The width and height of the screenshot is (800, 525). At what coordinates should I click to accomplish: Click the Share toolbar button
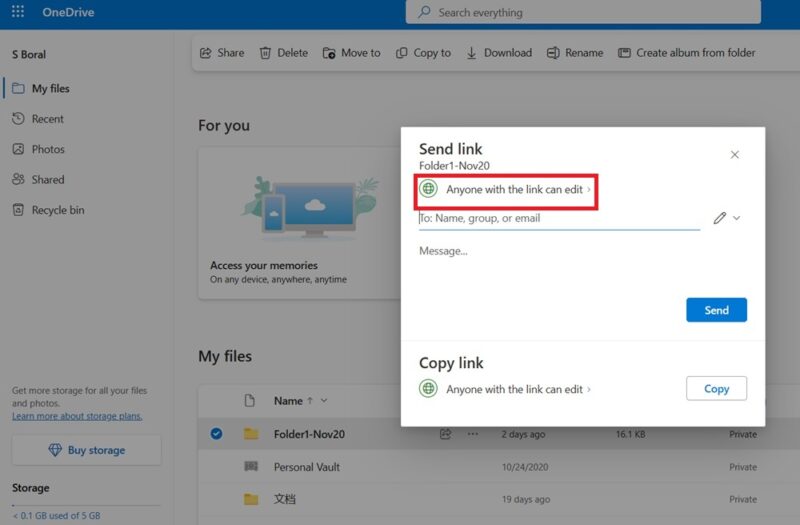[222, 53]
